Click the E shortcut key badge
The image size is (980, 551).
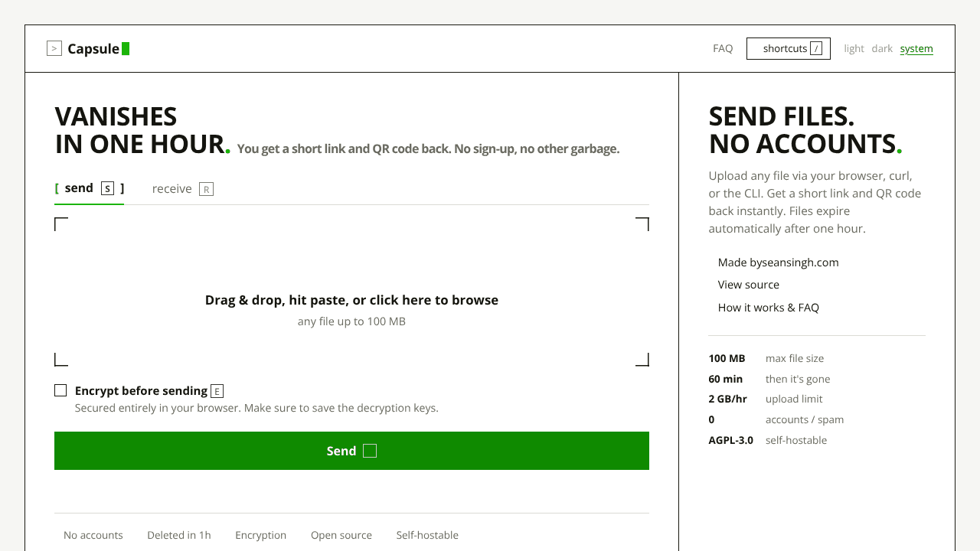[217, 391]
